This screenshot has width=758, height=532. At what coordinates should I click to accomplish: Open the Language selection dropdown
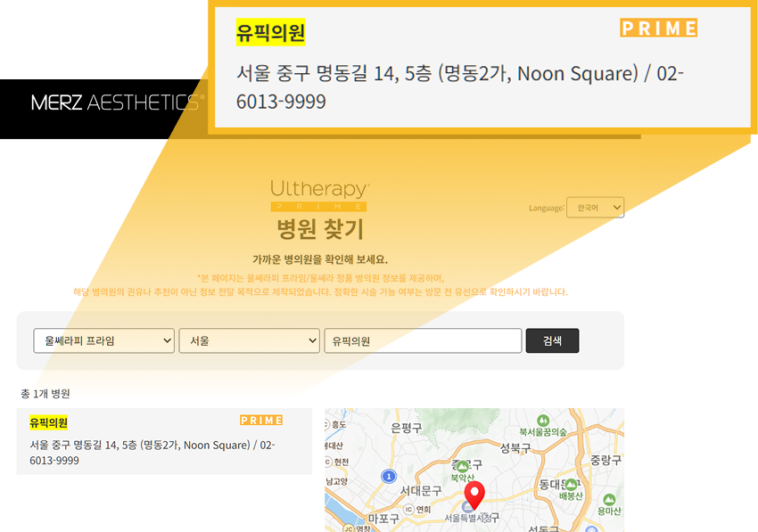point(595,207)
